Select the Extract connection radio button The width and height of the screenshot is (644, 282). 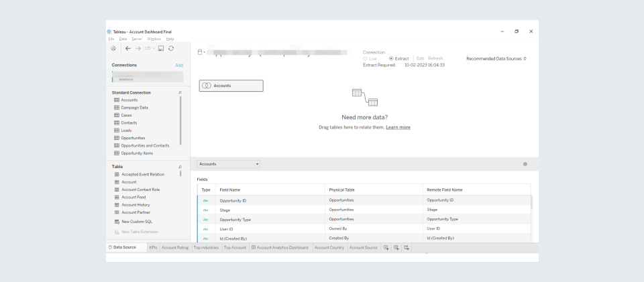(392, 58)
